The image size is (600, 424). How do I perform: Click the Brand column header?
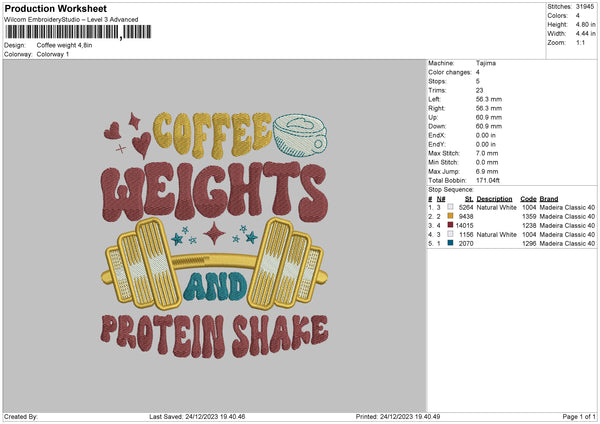(549, 198)
